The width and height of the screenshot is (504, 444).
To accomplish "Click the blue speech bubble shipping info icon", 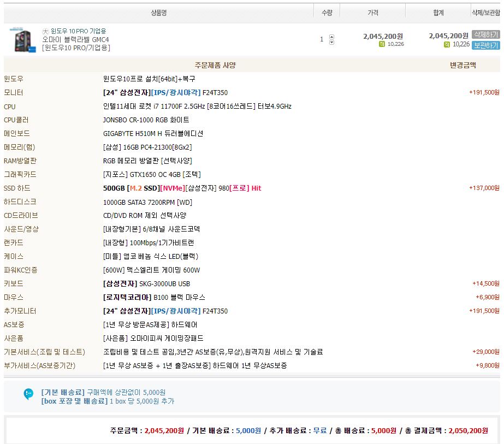I will 28,394.
